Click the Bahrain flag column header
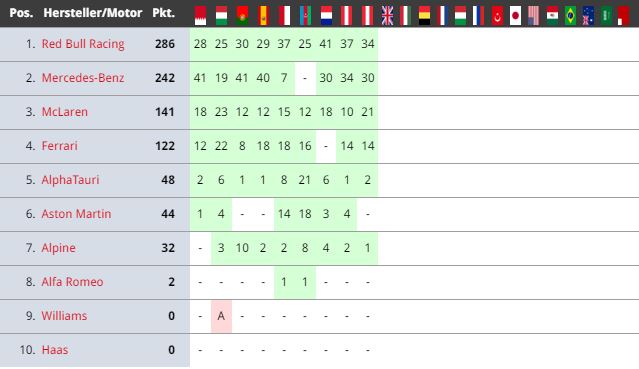This screenshot has height=369, width=639. click(x=200, y=15)
